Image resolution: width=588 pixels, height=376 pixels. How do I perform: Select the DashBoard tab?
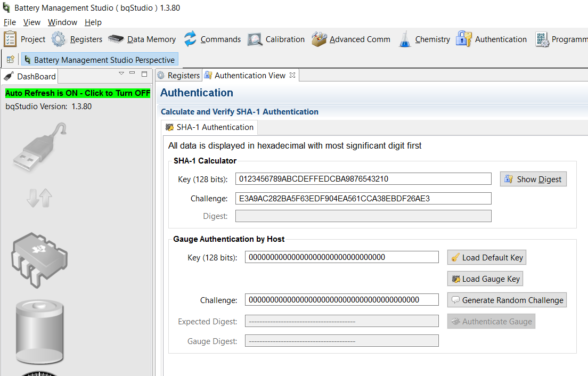click(x=30, y=77)
